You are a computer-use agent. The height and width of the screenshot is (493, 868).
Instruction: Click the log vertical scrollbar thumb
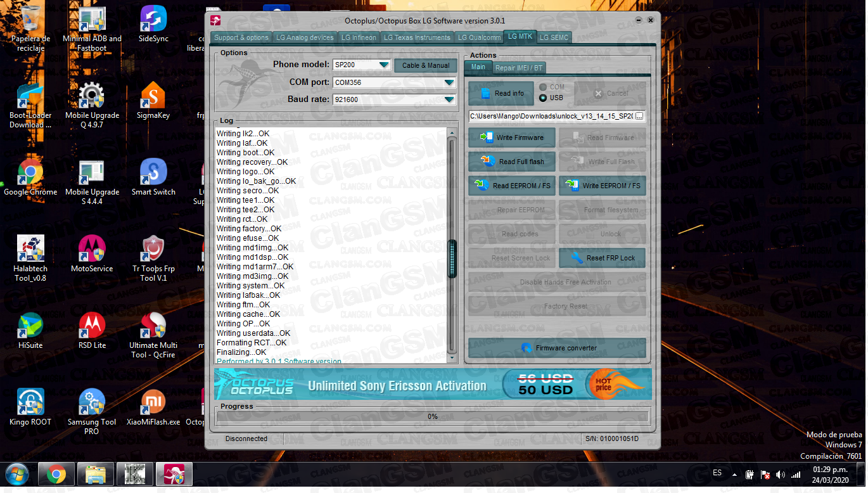tap(452, 259)
